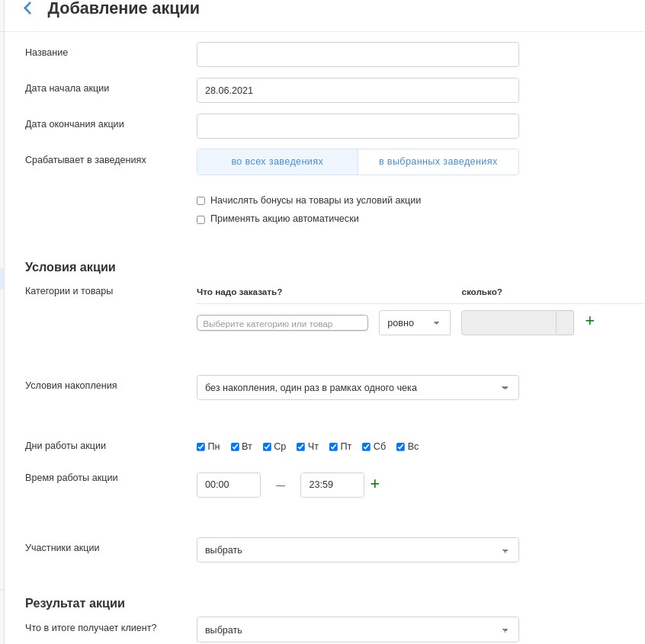Click the Добавление акции page title
This screenshot has height=644, width=645.
pos(124,8)
